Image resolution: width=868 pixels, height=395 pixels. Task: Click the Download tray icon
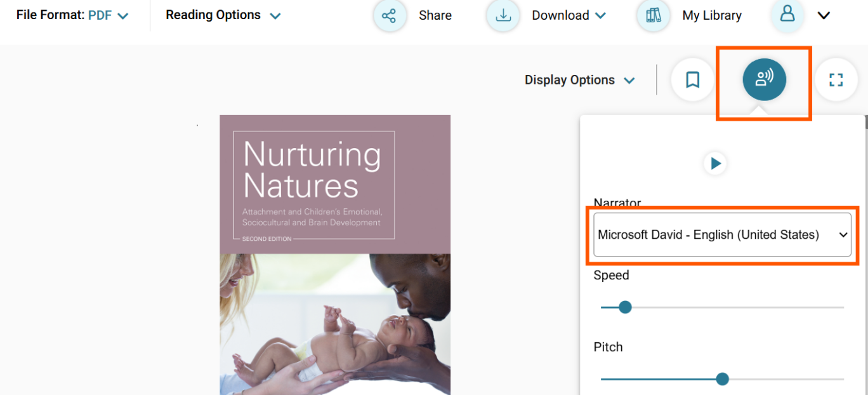503,15
